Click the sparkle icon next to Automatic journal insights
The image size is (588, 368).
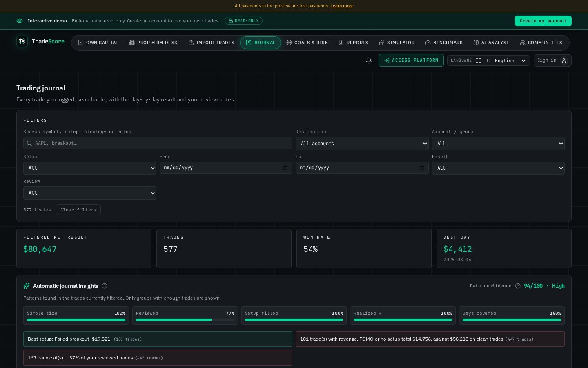(27, 286)
